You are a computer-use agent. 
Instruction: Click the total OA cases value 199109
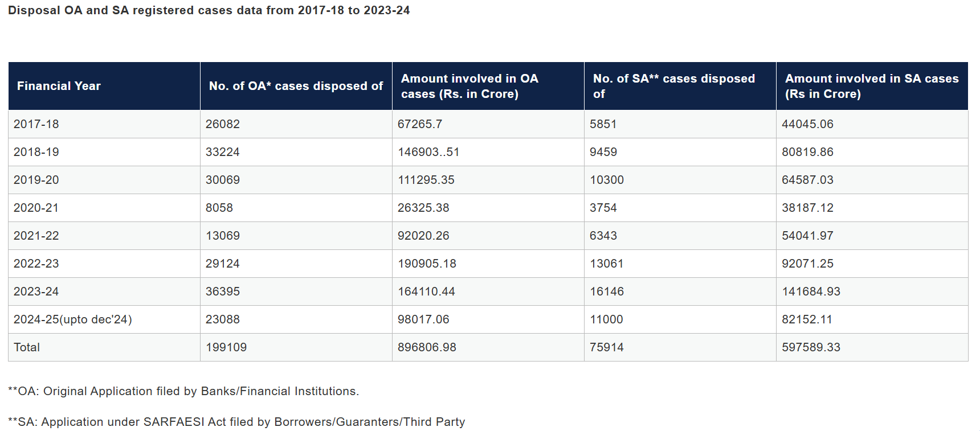(x=226, y=347)
